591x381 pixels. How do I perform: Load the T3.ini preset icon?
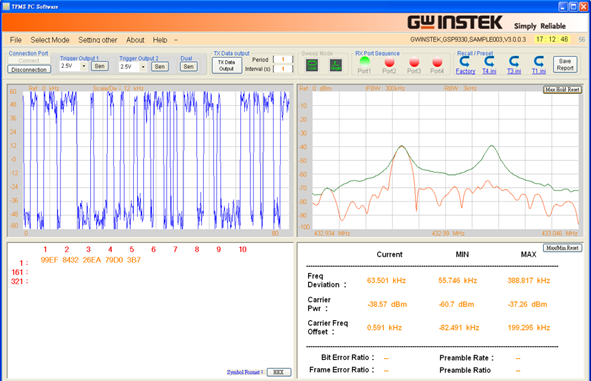click(x=514, y=61)
